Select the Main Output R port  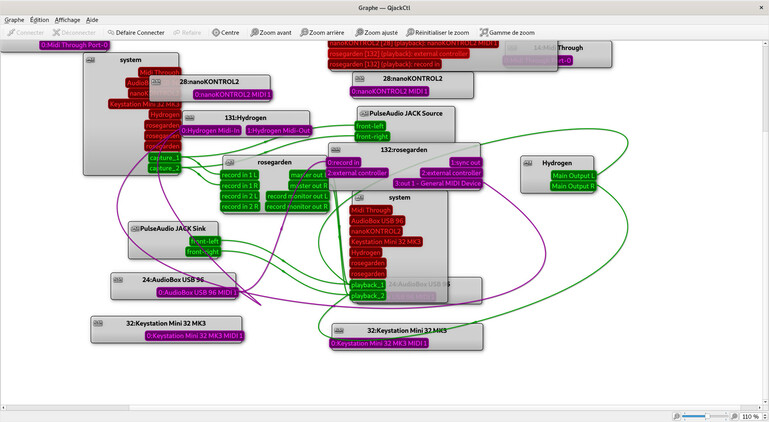point(573,186)
